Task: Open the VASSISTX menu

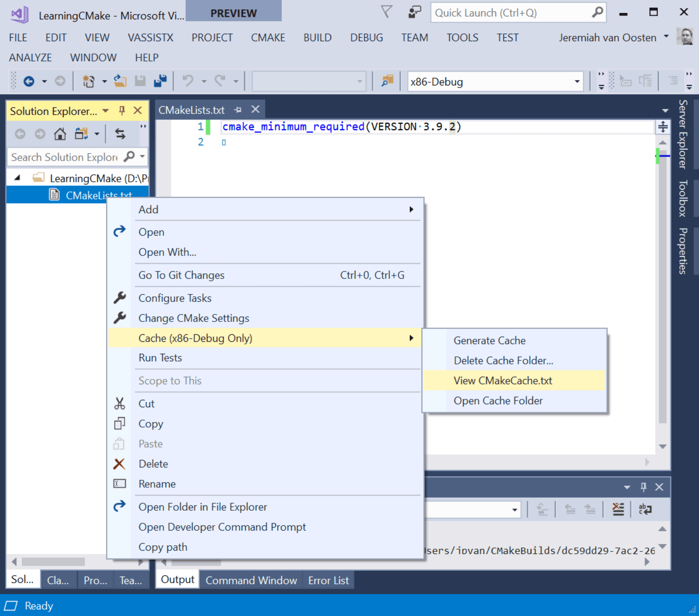Action: [150, 38]
